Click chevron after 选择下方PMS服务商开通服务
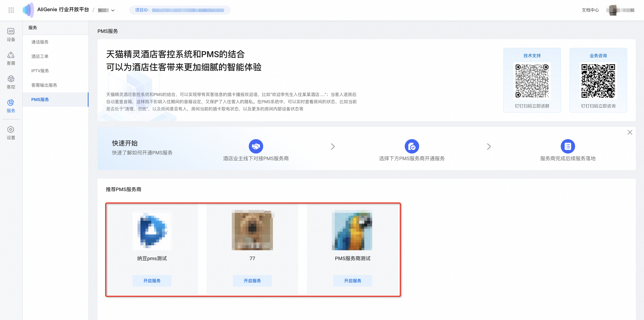Image resolution: width=644 pixels, height=320 pixels. [x=489, y=146]
